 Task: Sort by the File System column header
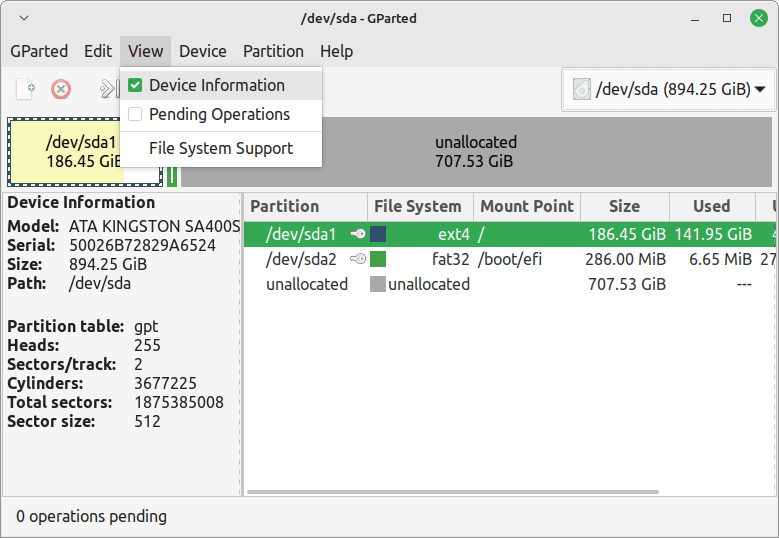[x=417, y=206]
